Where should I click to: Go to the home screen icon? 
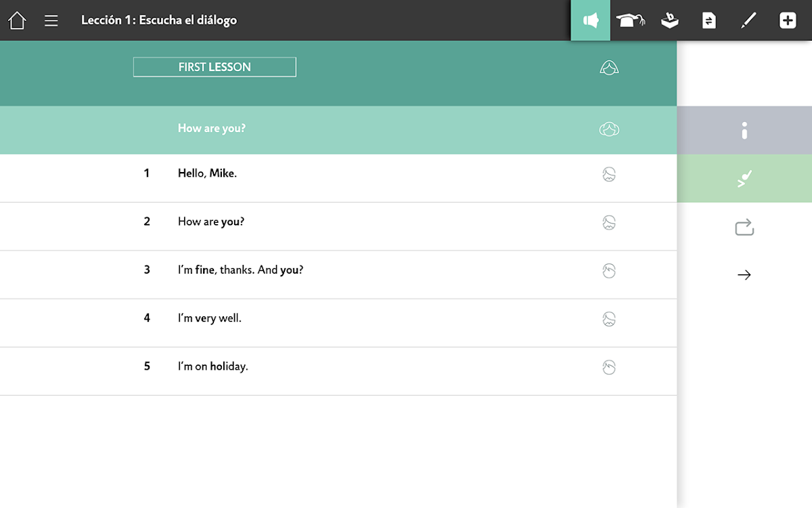17,20
